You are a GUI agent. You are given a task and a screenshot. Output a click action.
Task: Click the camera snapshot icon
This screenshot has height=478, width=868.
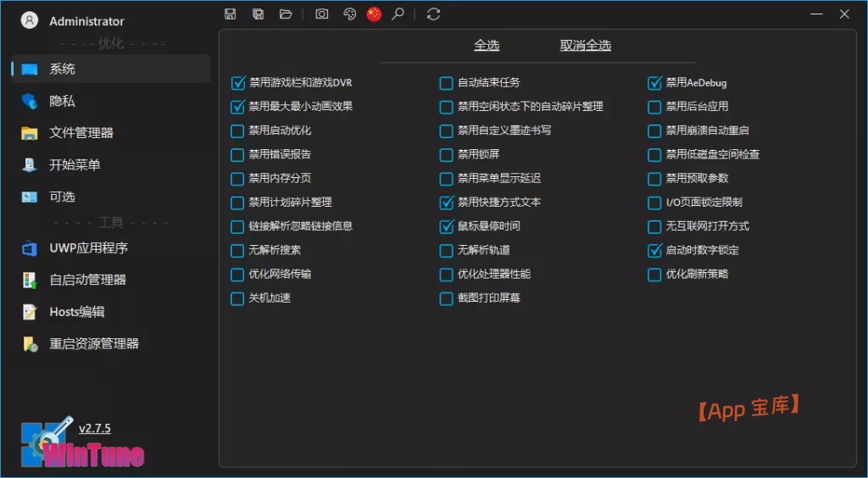click(x=321, y=14)
